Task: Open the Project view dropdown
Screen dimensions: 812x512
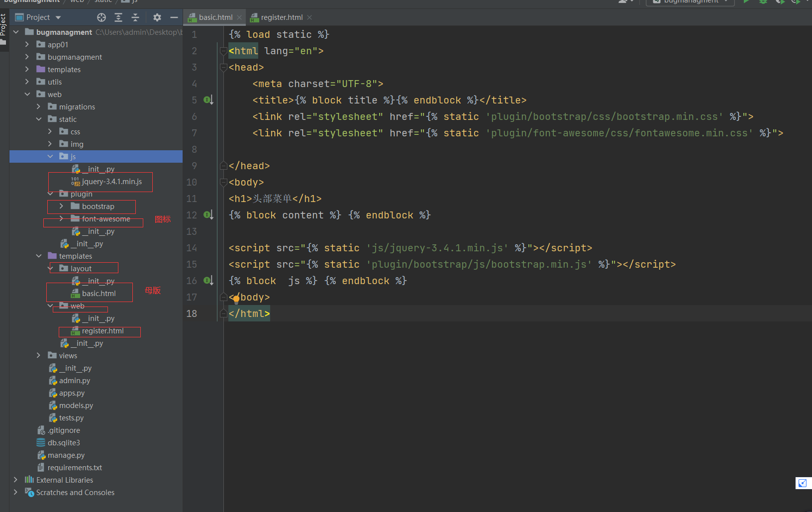Action: click(x=58, y=17)
